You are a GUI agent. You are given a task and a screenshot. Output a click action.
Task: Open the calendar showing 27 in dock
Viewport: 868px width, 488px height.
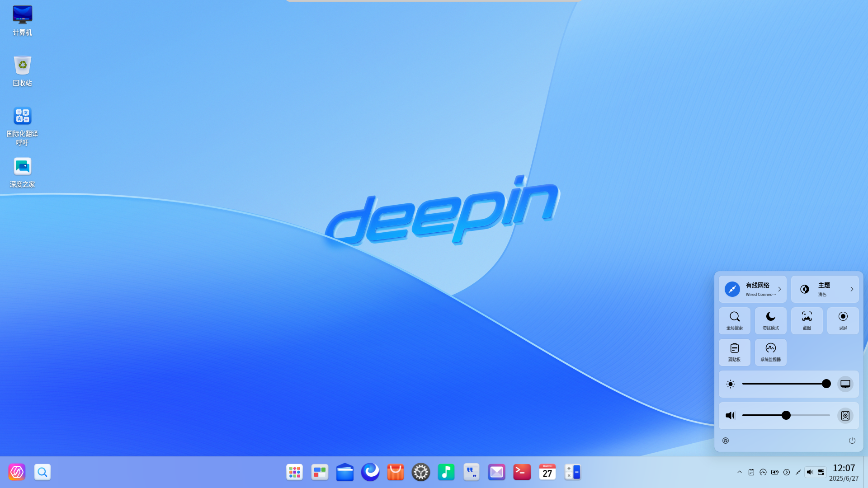tap(547, 472)
